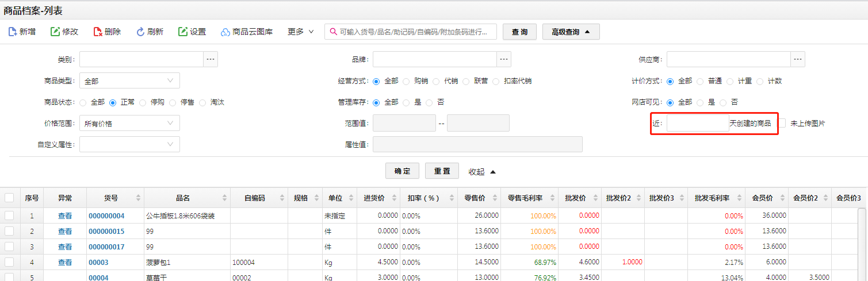
Task: Sort table by 货号 column header
Action: [x=111, y=198]
